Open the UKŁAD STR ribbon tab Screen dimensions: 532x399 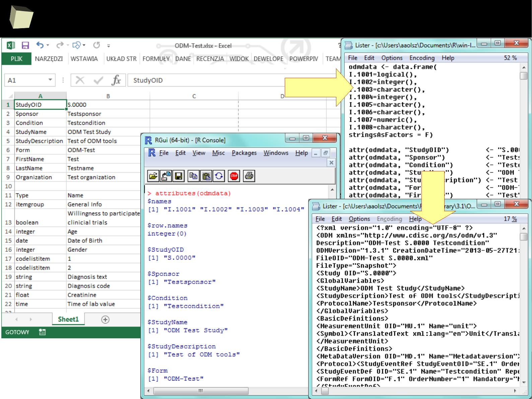tap(121, 59)
